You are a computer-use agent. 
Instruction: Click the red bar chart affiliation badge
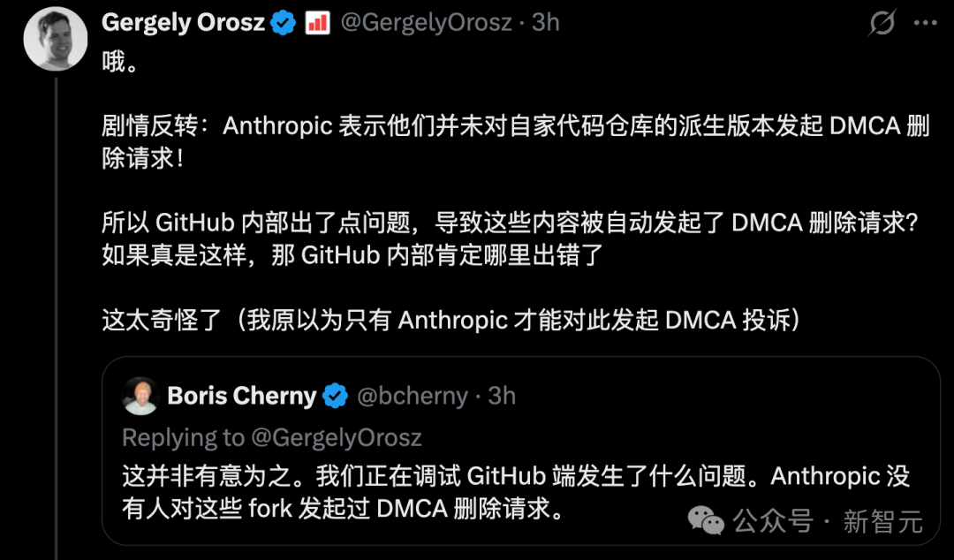point(317,23)
